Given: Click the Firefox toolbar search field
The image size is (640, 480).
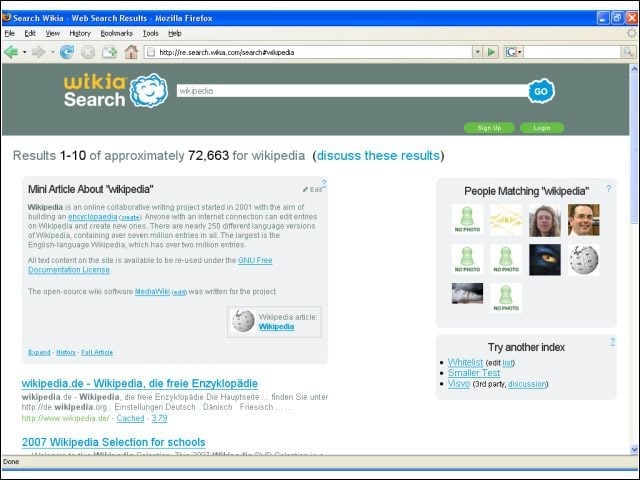Looking at the screenshot, I should point(571,52).
